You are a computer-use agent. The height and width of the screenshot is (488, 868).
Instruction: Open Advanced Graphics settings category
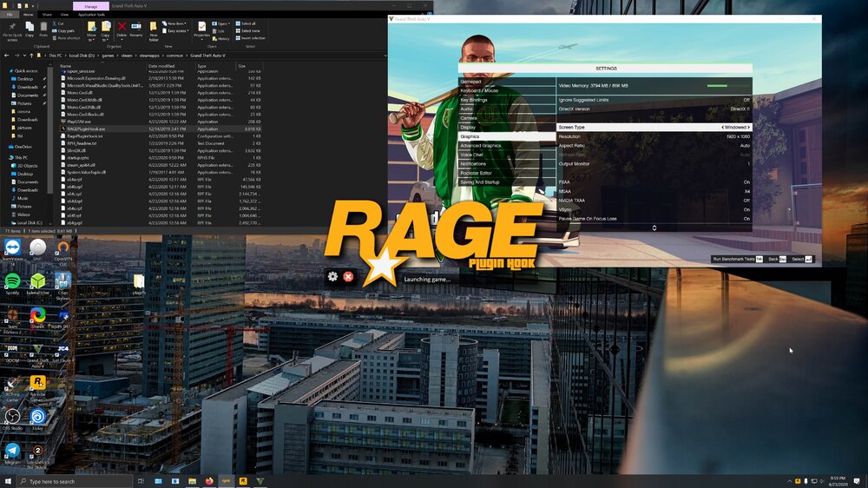507,146
